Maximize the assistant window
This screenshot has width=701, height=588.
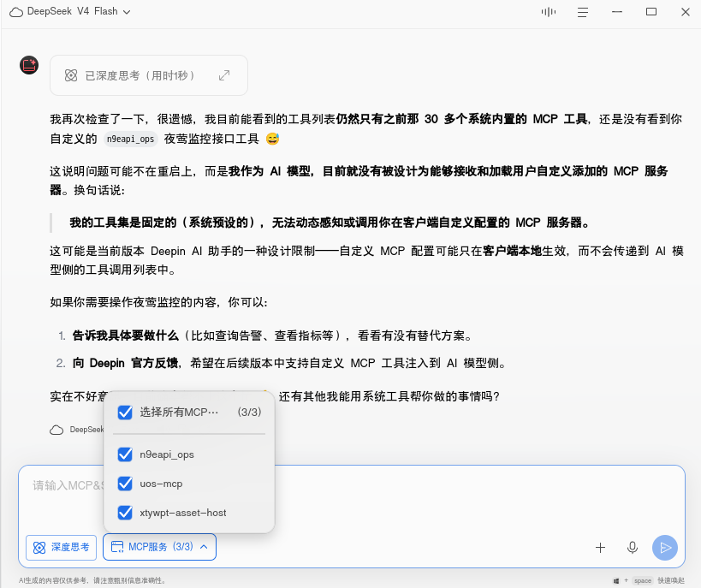tap(651, 12)
